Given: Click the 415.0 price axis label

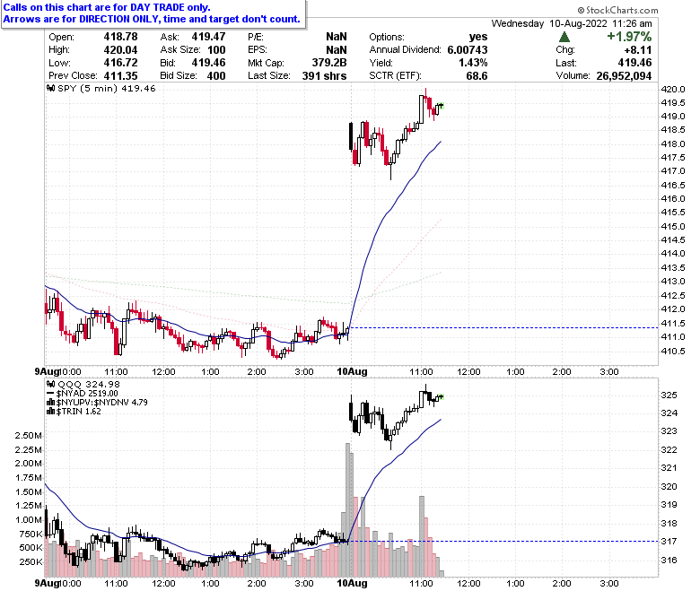Looking at the screenshot, I should [x=673, y=226].
